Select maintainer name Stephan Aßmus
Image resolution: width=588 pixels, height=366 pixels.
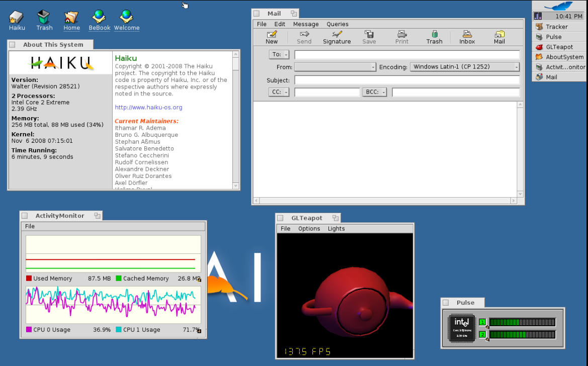tap(137, 142)
